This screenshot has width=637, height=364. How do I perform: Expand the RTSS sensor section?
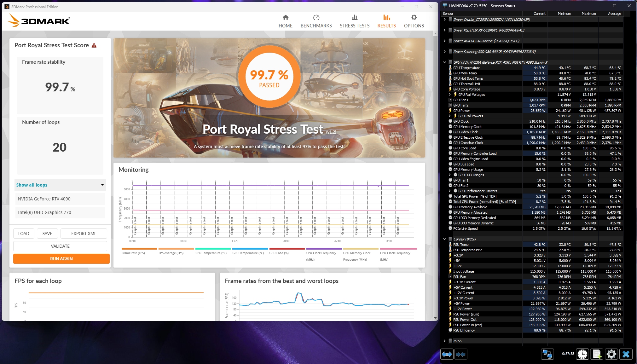(x=444, y=341)
